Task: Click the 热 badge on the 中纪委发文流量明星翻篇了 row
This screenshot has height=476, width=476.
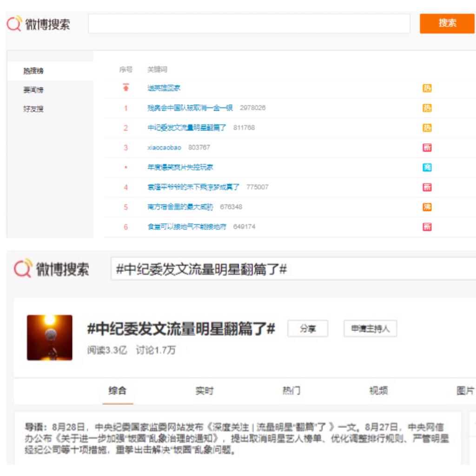Action: (427, 127)
